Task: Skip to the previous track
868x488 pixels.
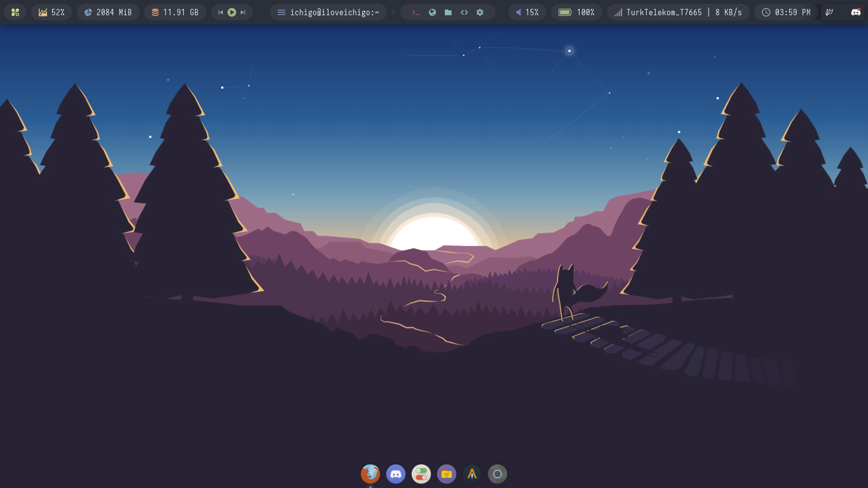Action: coord(220,12)
